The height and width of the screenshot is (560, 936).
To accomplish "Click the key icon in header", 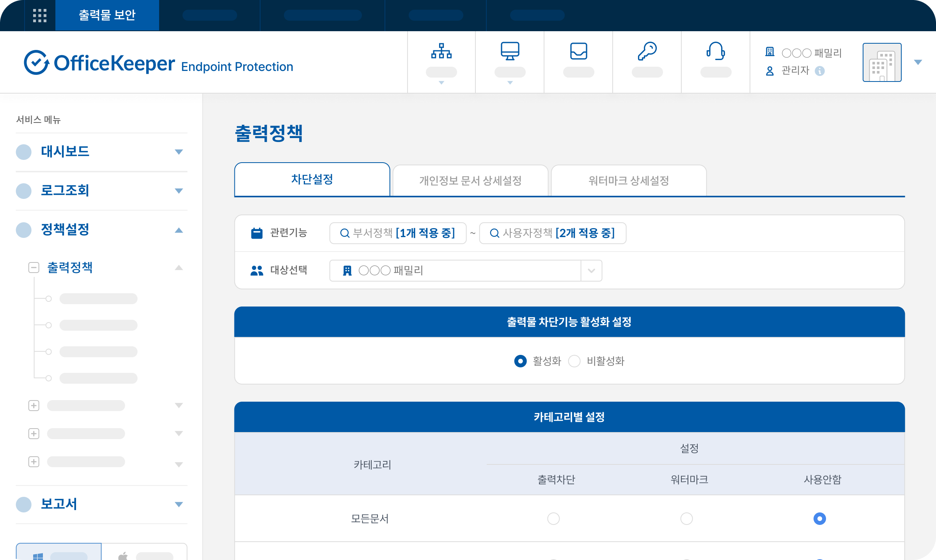I will (x=647, y=51).
